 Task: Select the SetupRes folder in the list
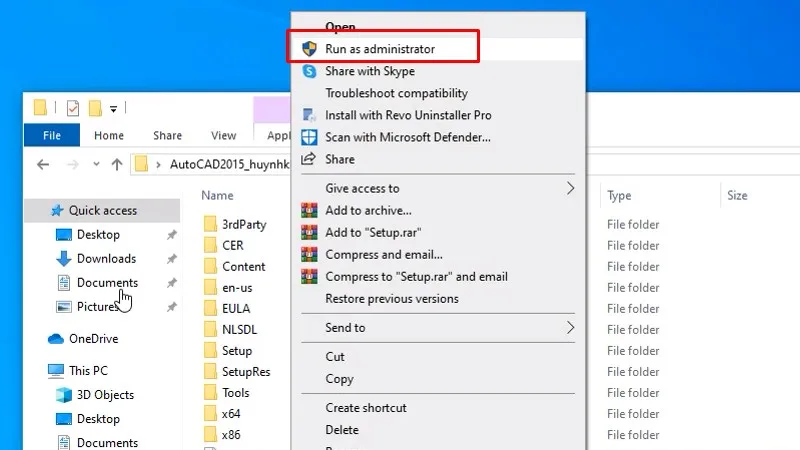pyautogui.click(x=245, y=372)
